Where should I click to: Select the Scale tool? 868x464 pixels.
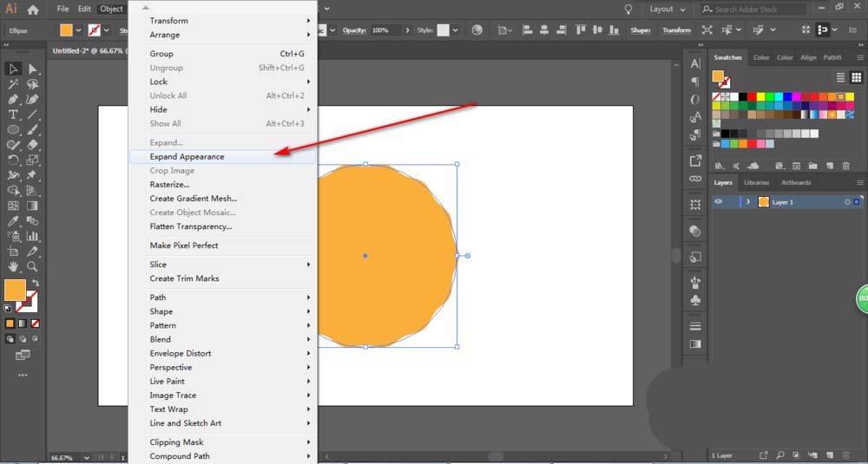pyautogui.click(x=33, y=160)
